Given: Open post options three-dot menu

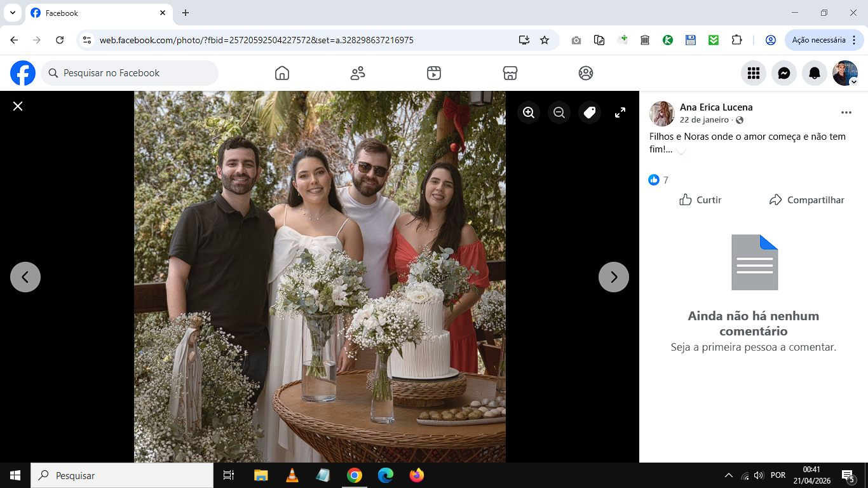Looking at the screenshot, I should 846,112.
